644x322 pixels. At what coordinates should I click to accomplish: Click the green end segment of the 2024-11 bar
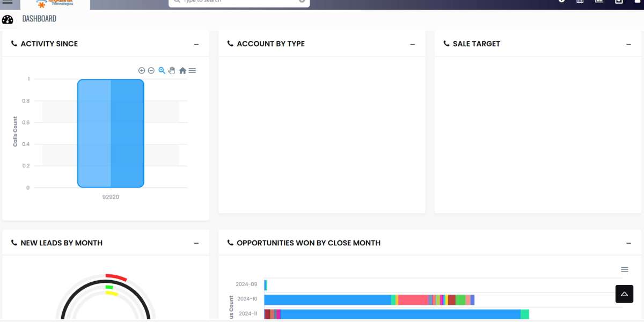click(525, 314)
